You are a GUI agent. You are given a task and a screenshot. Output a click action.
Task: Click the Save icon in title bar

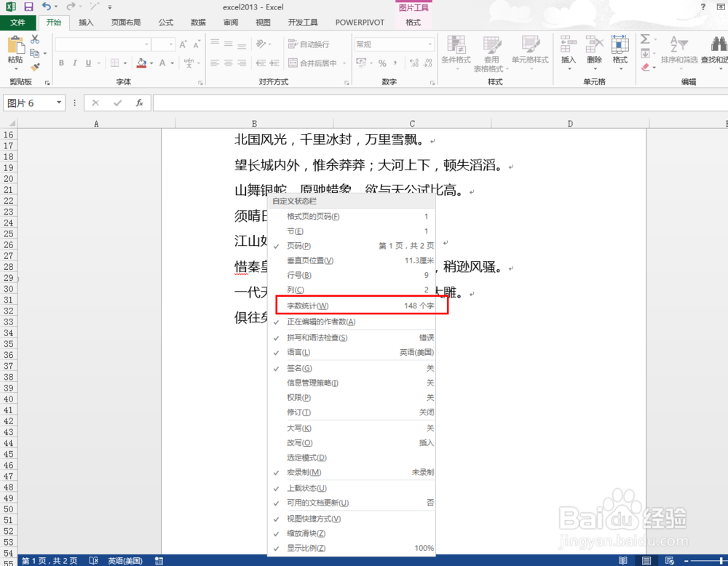click(29, 7)
